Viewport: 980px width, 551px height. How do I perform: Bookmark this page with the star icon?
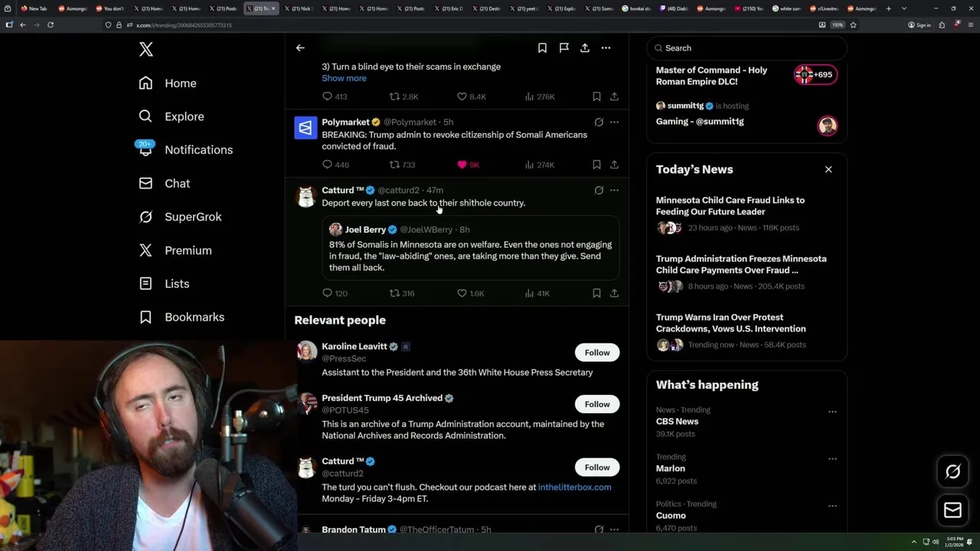click(853, 24)
